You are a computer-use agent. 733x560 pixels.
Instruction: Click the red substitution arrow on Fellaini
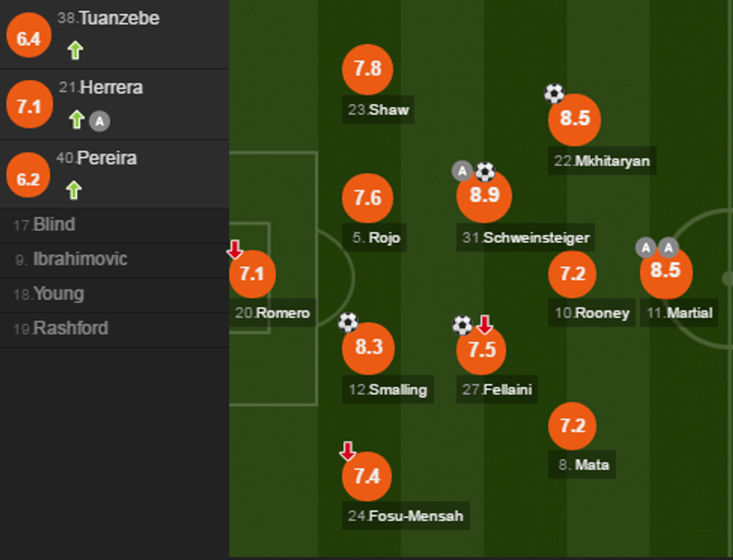(x=485, y=324)
